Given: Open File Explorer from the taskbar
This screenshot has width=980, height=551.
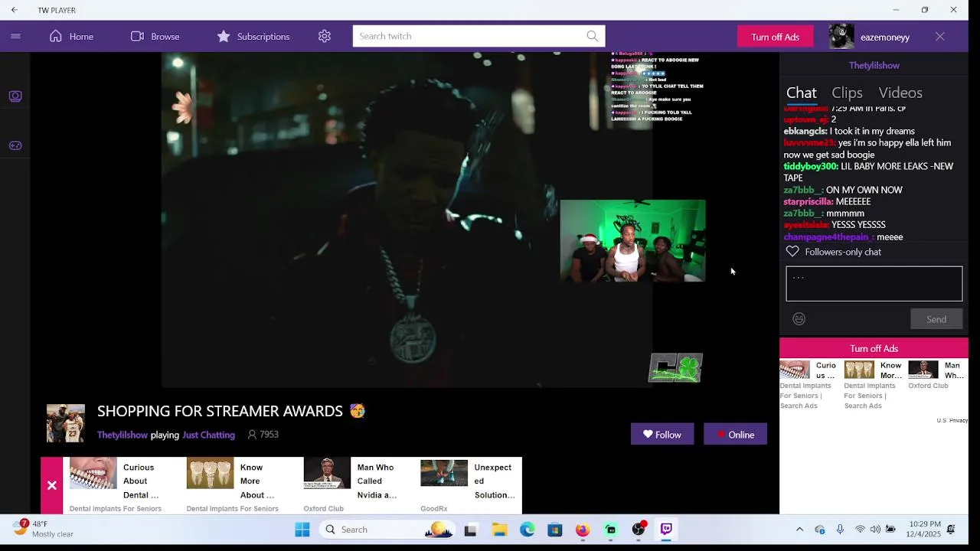Looking at the screenshot, I should click(499, 530).
